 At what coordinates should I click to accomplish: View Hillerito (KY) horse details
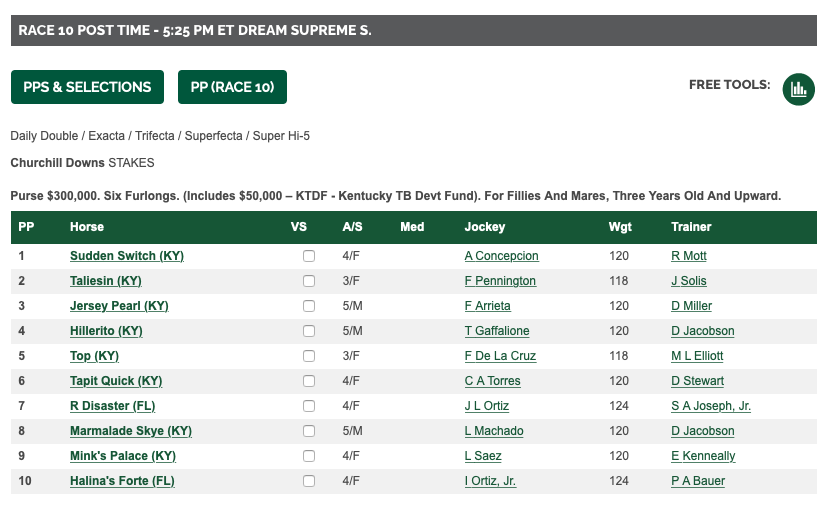pyautogui.click(x=106, y=331)
